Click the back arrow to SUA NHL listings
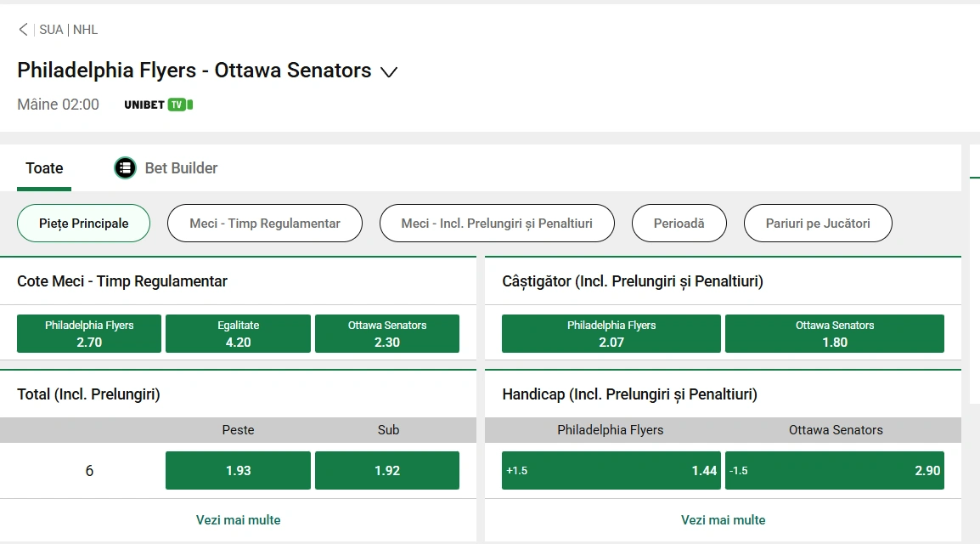 (23, 29)
